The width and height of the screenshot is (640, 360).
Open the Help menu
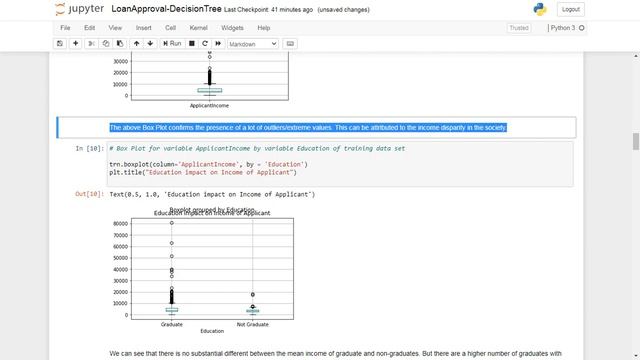click(x=264, y=28)
